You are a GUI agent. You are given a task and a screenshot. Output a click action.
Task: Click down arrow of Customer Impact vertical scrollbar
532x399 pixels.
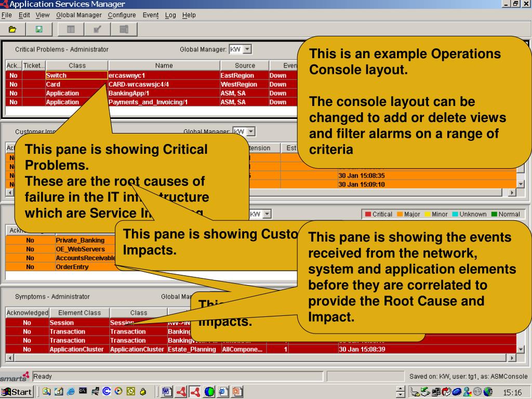[521, 184]
